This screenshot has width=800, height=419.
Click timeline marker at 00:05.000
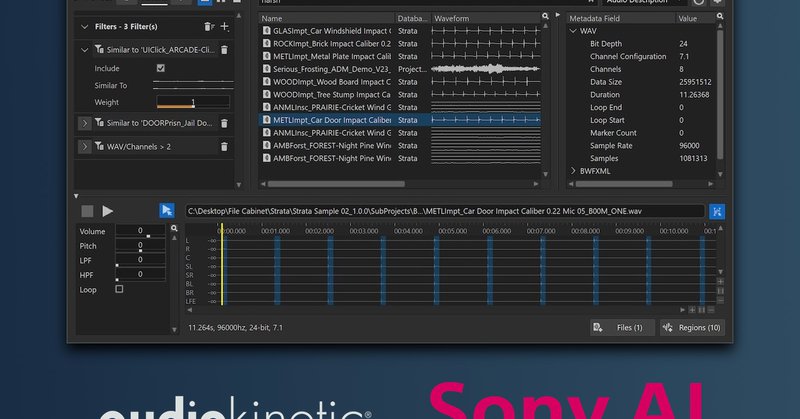pyautogui.click(x=453, y=231)
